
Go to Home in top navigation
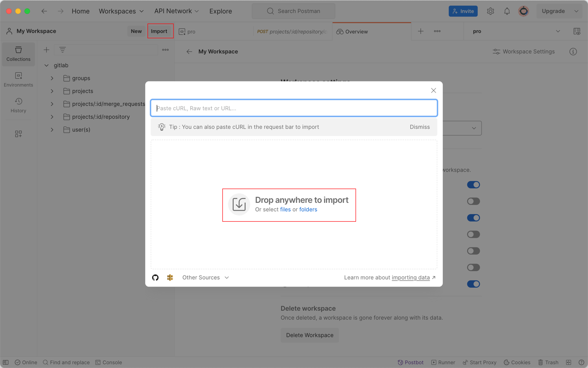click(x=80, y=11)
